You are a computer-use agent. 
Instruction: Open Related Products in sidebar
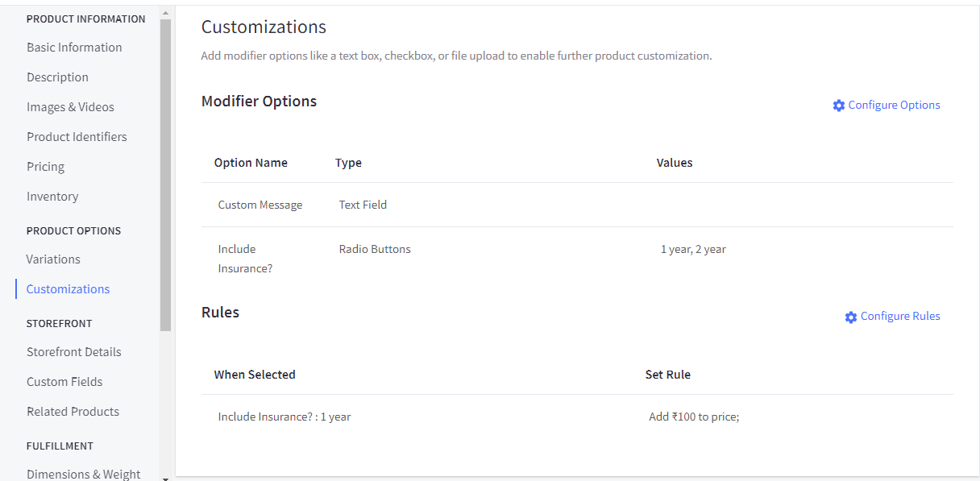click(x=73, y=412)
